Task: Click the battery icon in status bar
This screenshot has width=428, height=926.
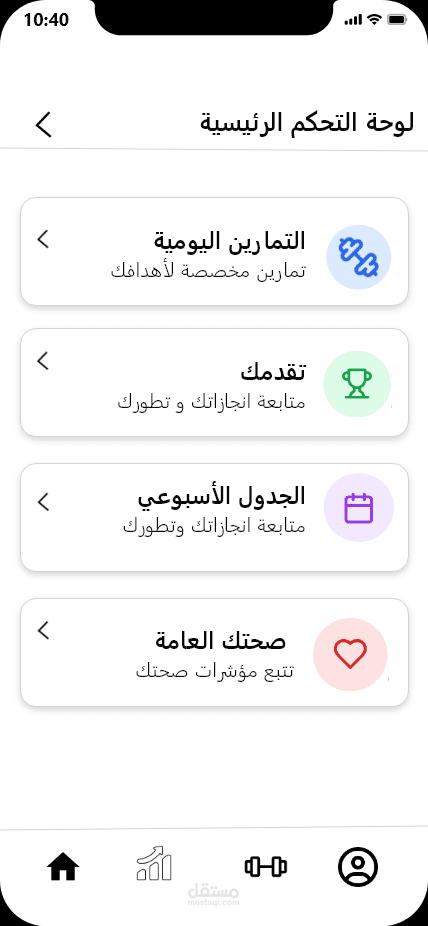Action: 395,20
